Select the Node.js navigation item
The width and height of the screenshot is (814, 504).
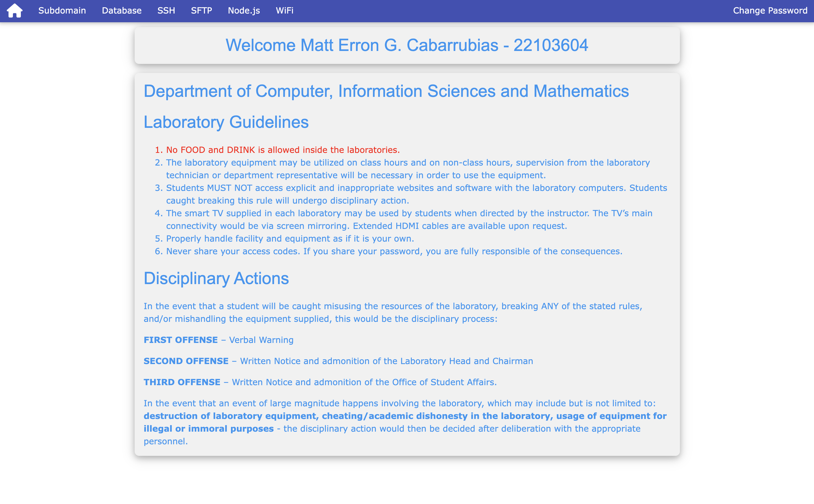click(244, 11)
